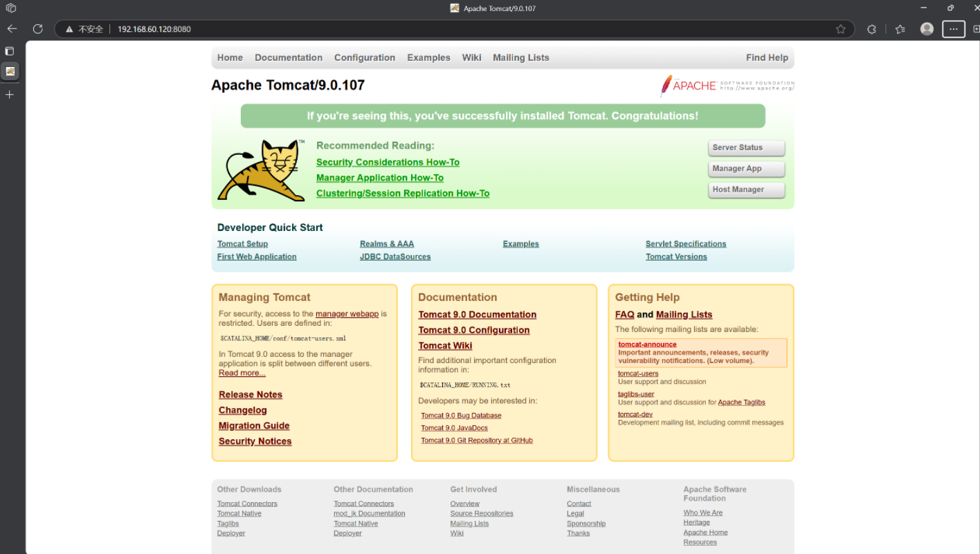Screen dimensions: 980x554
Task: Open Who We Are footer link
Action: point(703,513)
